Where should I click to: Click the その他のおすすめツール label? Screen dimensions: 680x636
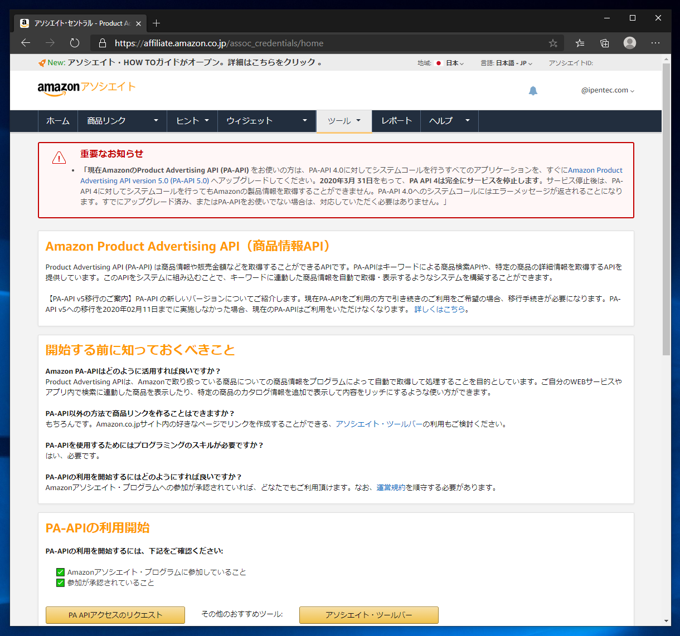pyautogui.click(x=242, y=614)
